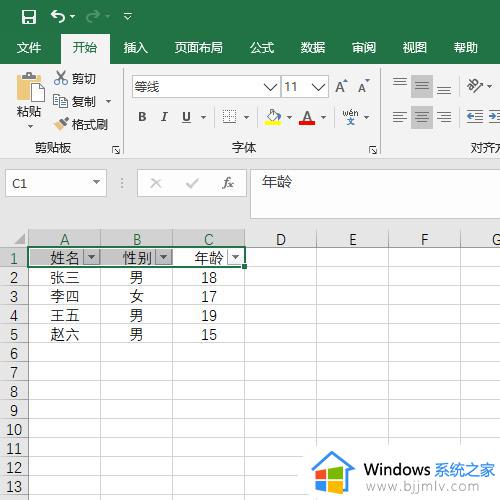Image resolution: width=500 pixels, height=500 pixels.
Task: Open the undo history dropdown arrow
Action: (73, 16)
